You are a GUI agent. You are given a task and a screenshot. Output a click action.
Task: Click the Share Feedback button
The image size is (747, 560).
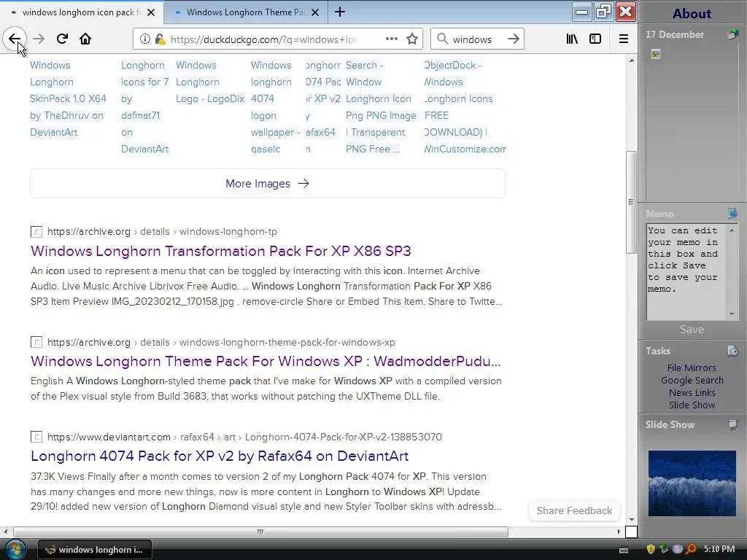[x=574, y=510]
